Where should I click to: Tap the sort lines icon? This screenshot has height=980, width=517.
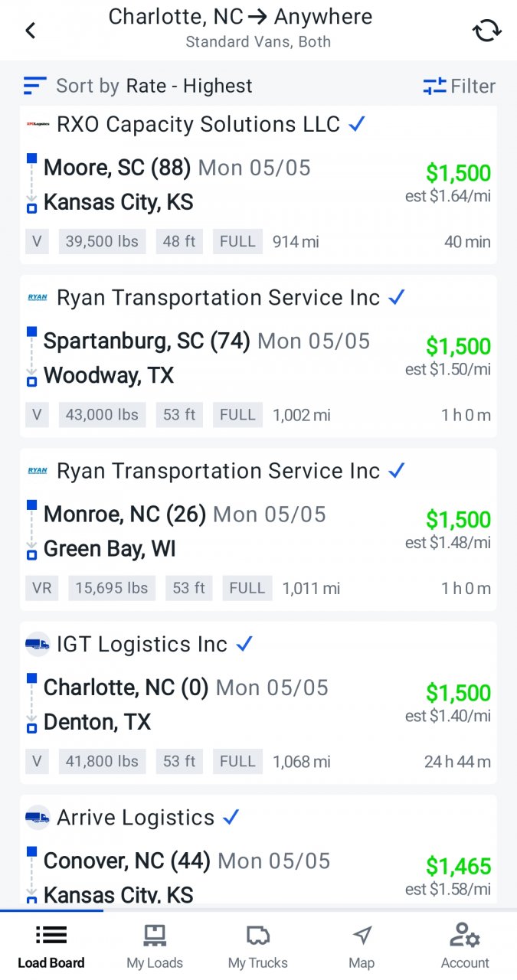pyautogui.click(x=35, y=86)
